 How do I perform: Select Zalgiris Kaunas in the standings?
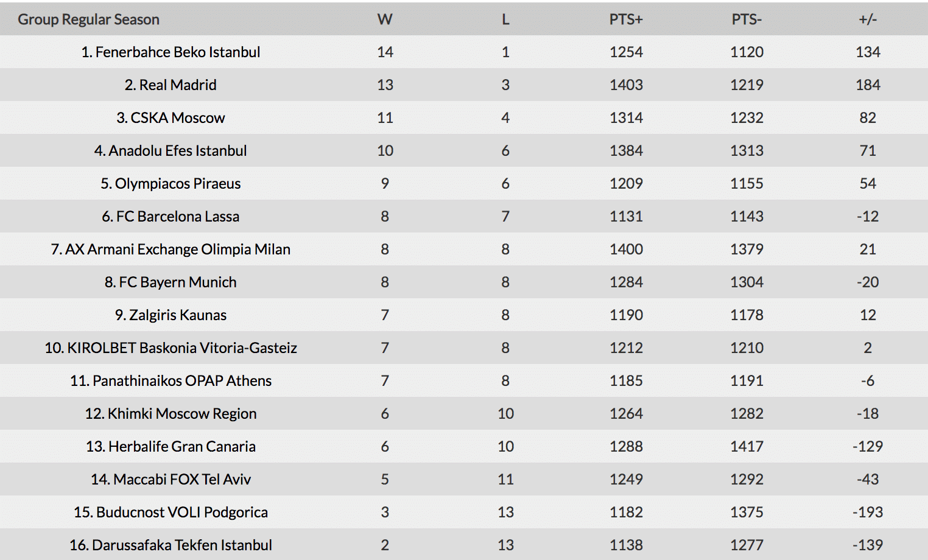click(x=170, y=315)
